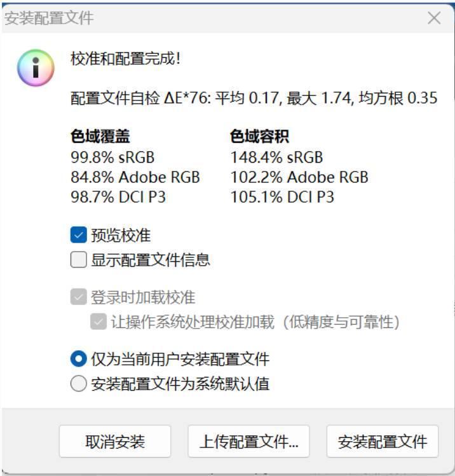Click the 校准和配置完成! message
Image resolution: width=455 pixels, height=476 pixels.
[125, 59]
